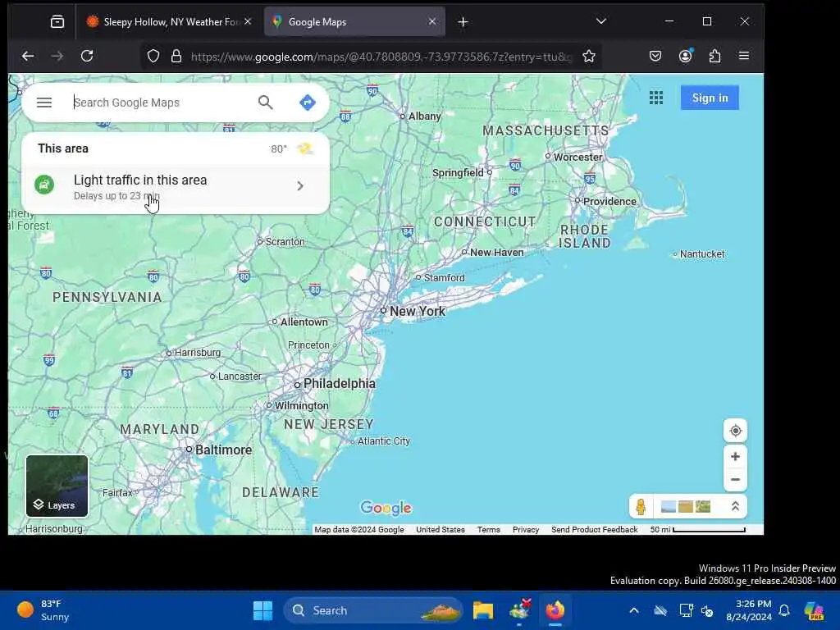Show your location on the map
840x630 pixels.
pos(735,431)
